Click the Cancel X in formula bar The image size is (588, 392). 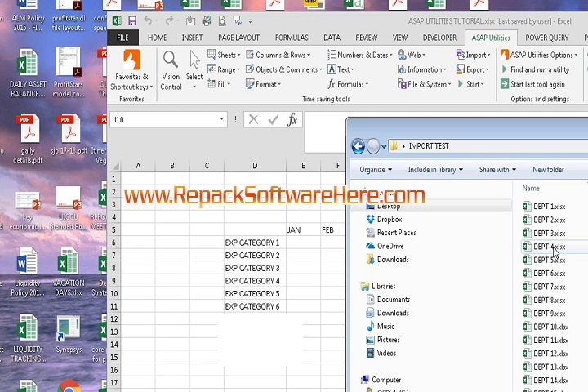[x=253, y=120]
